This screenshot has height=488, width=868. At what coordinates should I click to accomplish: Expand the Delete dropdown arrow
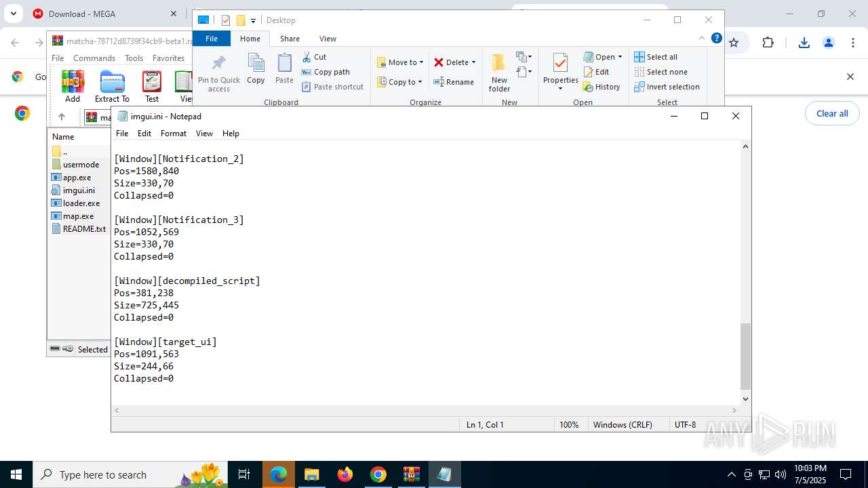coord(473,62)
